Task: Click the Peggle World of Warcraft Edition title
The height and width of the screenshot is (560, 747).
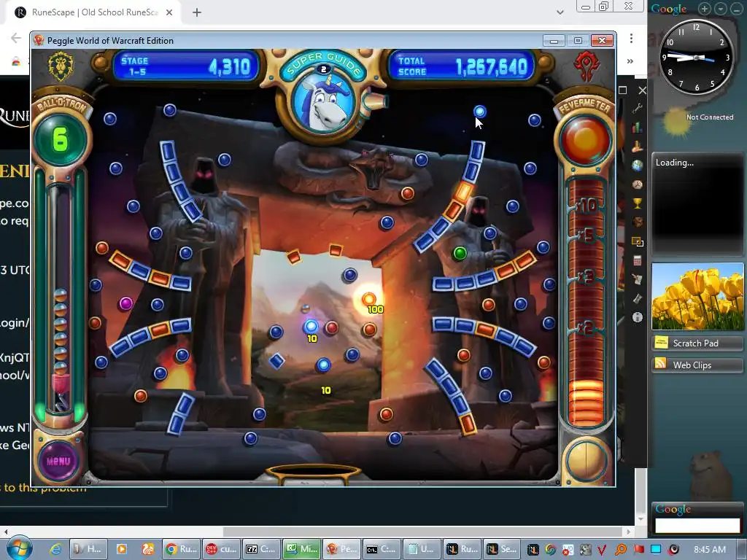Action: coord(110,41)
